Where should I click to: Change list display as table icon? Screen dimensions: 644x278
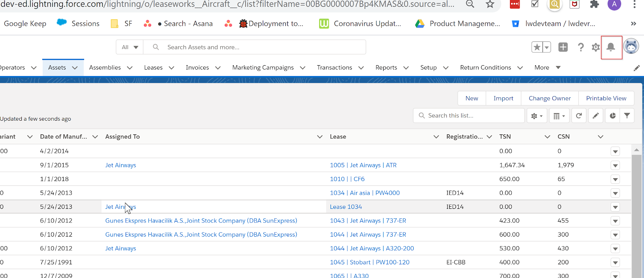tap(559, 116)
